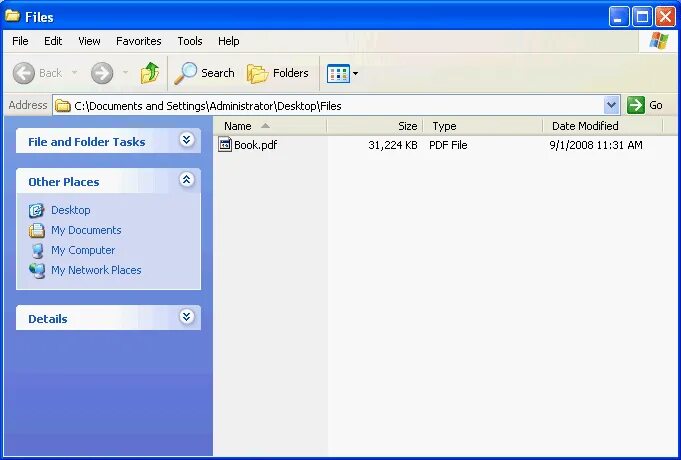Image resolution: width=681 pixels, height=460 pixels.
Task: Open the Tools menu
Action: pos(190,41)
